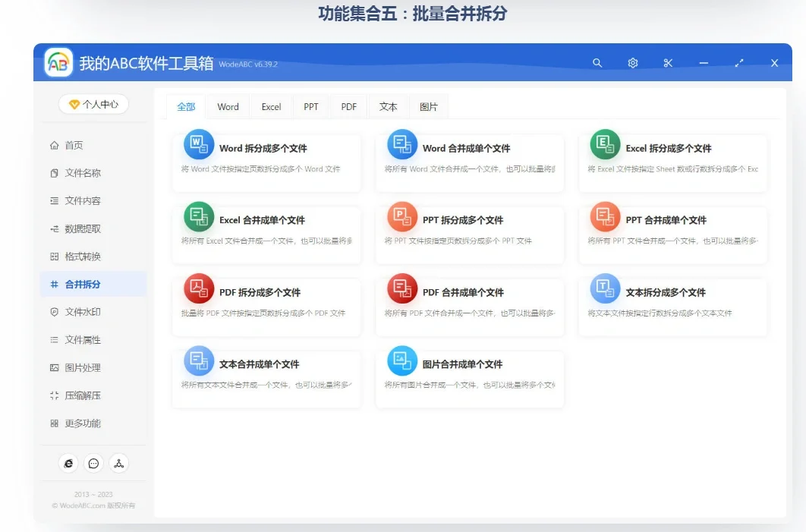Select the 全部 category tab

(186, 106)
